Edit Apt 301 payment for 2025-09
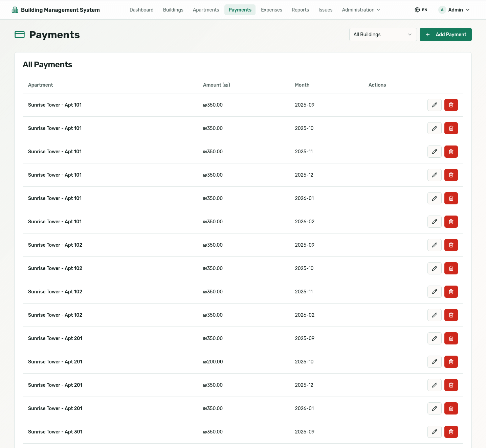Image resolution: width=486 pixels, height=448 pixels. (x=434, y=432)
